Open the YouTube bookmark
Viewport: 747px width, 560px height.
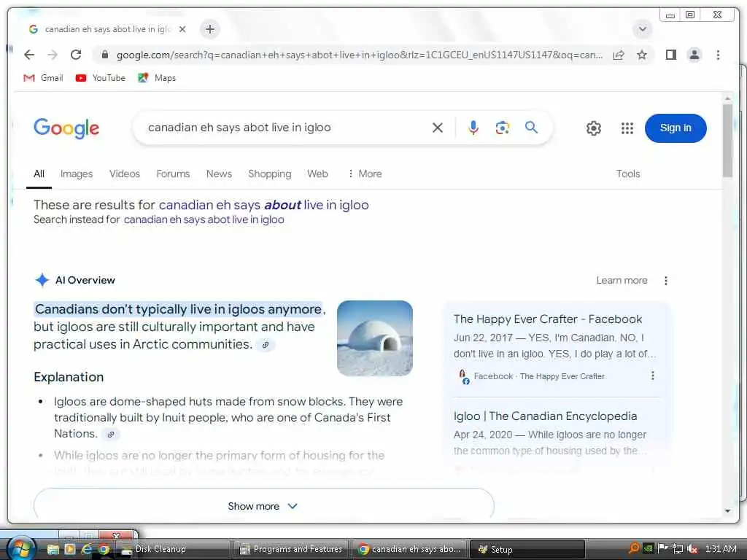point(101,77)
